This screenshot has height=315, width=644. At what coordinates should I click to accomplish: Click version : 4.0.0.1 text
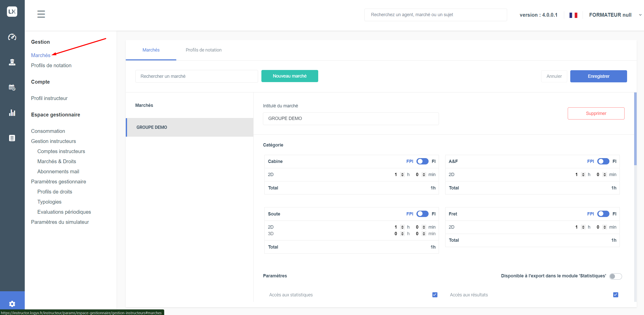(538, 15)
